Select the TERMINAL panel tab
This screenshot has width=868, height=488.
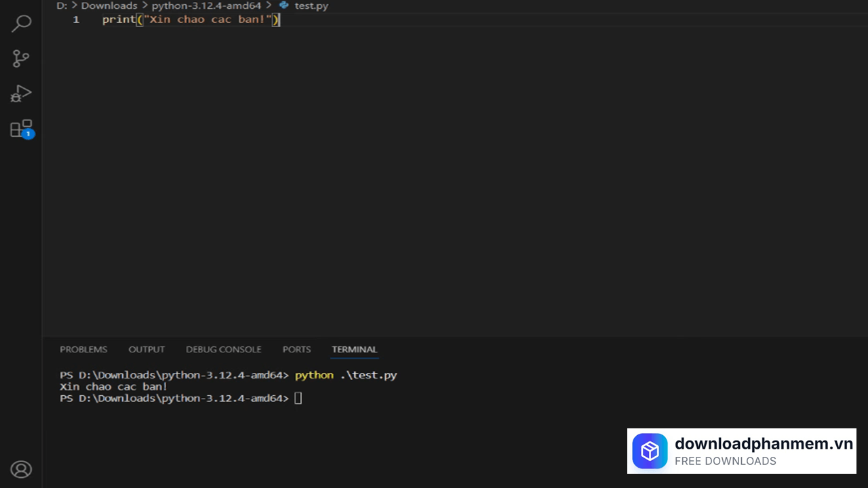click(x=354, y=349)
